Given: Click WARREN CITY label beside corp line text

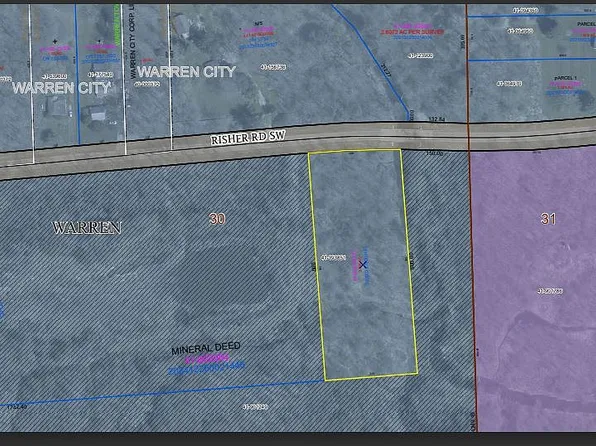Looking at the screenshot, I should tap(187, 71).
